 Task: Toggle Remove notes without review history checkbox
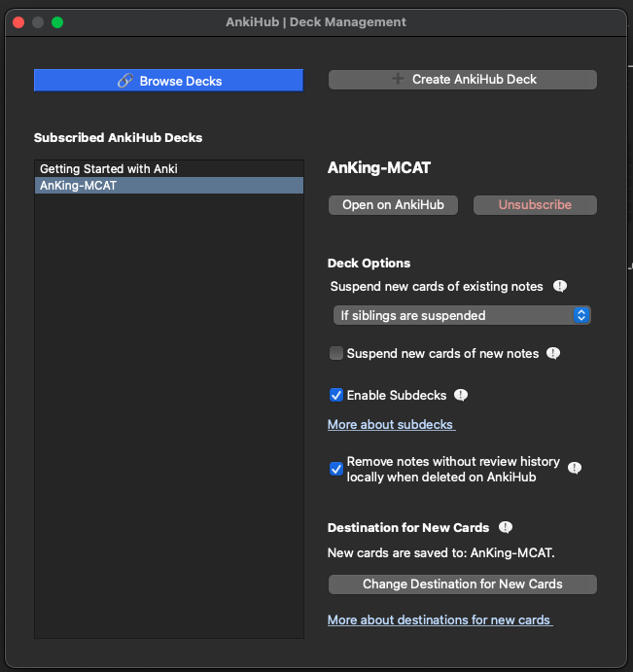[x=336, y=469]
